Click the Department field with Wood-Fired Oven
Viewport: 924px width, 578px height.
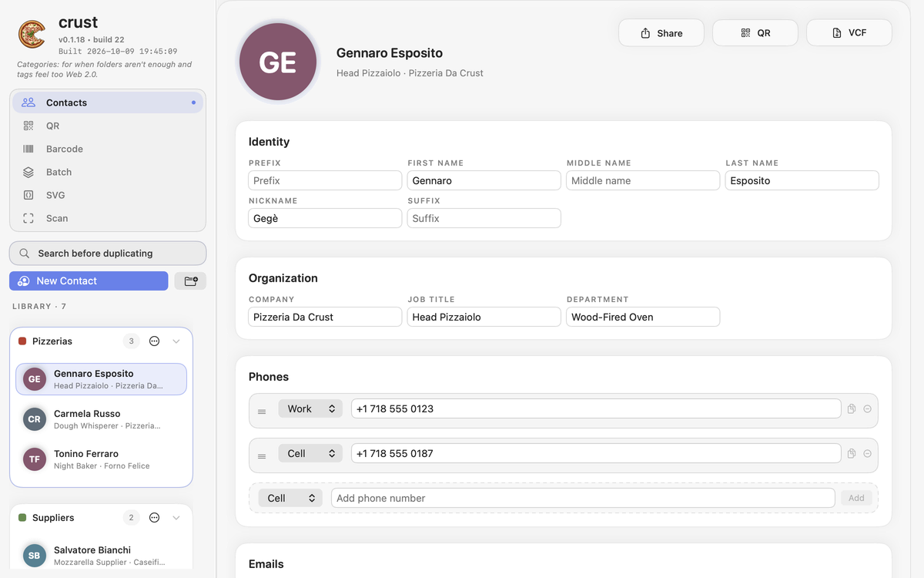[643, 318]
